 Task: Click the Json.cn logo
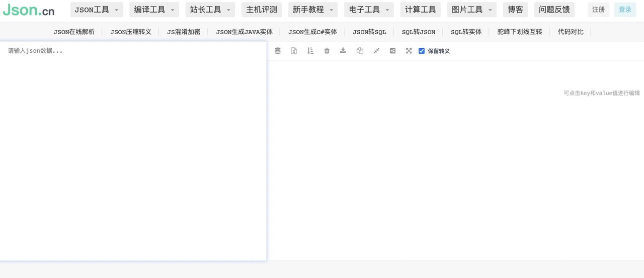(29, 10)
